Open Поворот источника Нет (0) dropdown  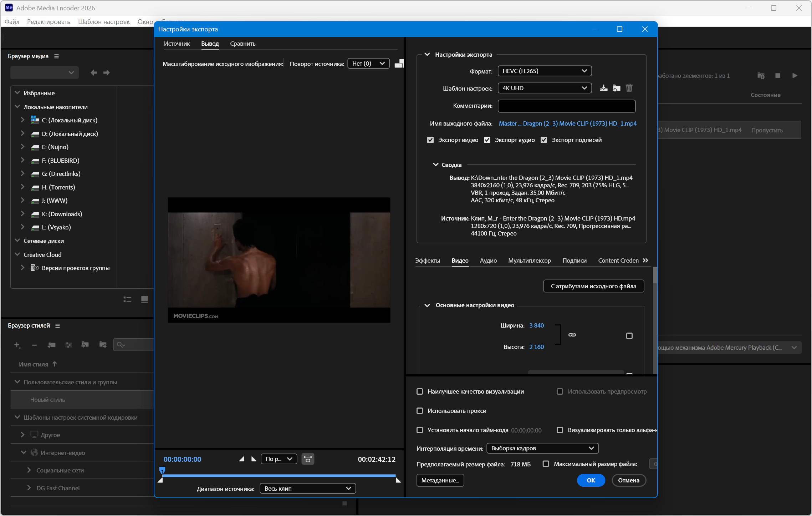tap(368, 64)
